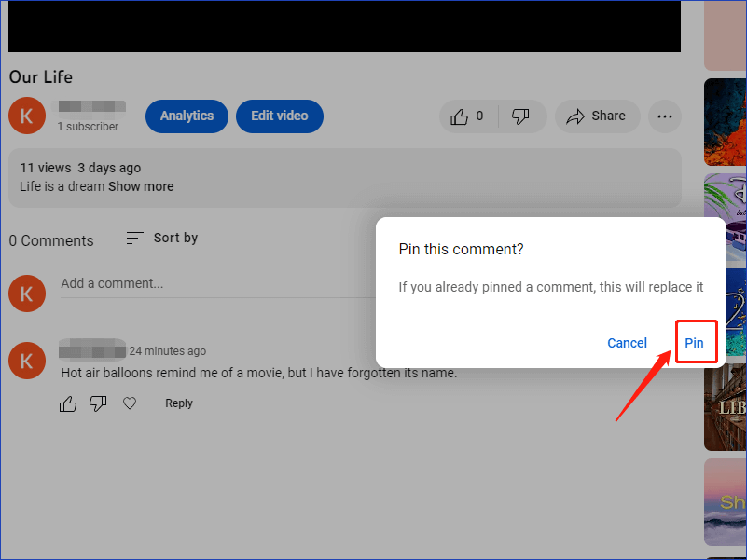
Task: Click Reply under the comment
Action: point(178,403)
